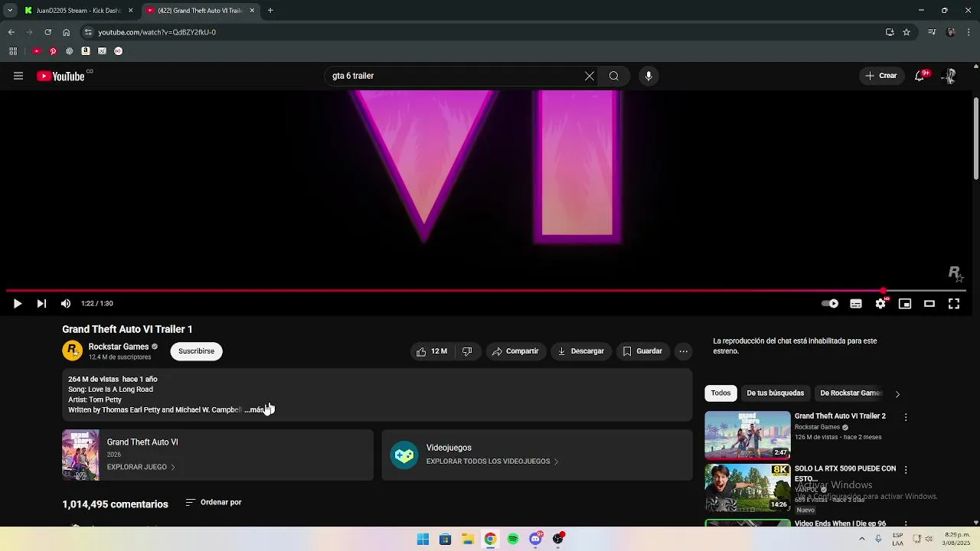Select the De Rockstar Games chip
This screenshot has height=551, width=980.
(x=851, y=393)
